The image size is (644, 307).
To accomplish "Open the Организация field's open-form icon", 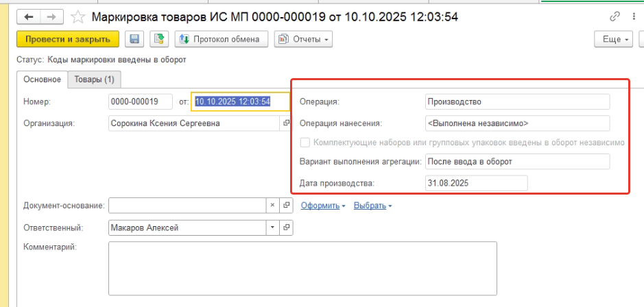I will [286, 123].
